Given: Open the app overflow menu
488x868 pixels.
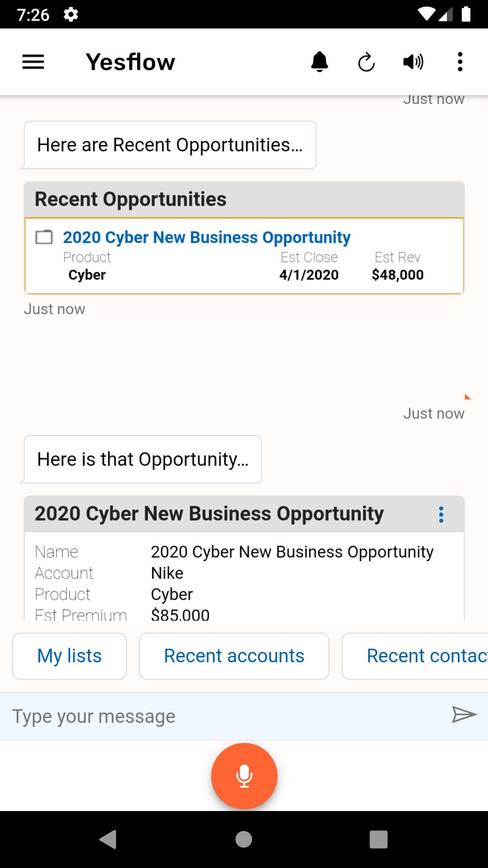Looking at the screenshot, I should pyautogui.click(x=460, y=62).
